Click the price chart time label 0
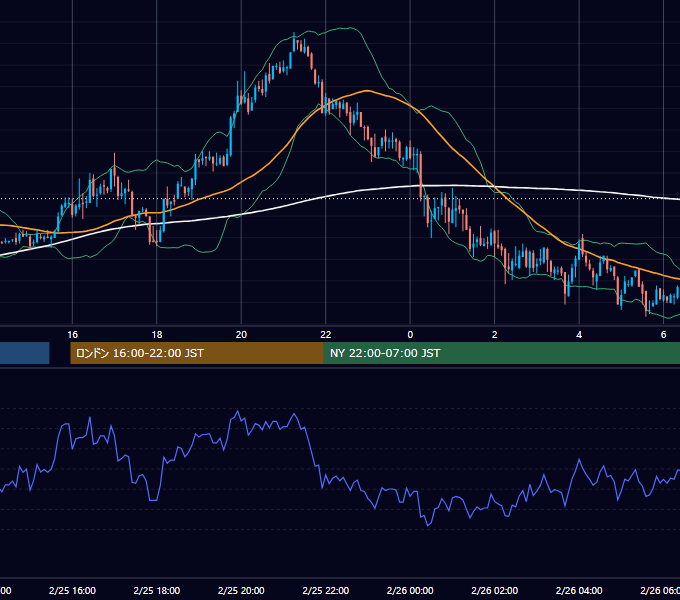 pos(410,335)
